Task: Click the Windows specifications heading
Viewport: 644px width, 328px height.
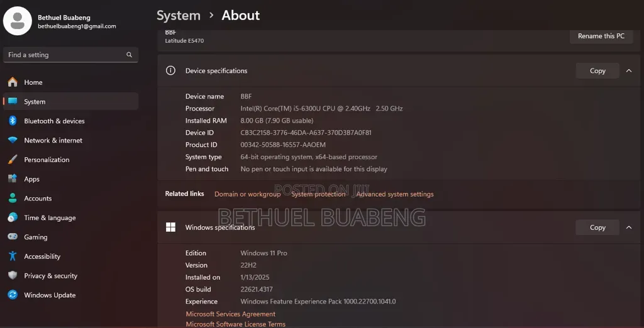Action: click(x=219, y=227)
